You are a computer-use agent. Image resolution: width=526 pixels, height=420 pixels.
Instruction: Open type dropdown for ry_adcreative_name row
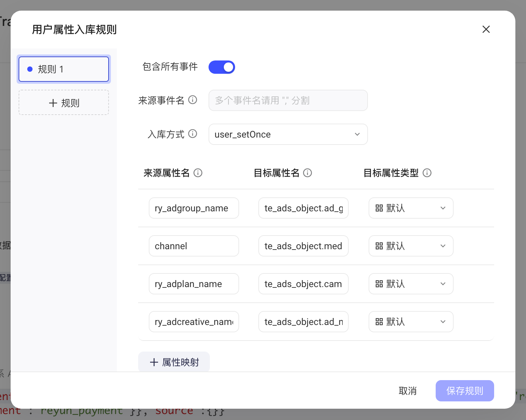[x=411, y=322]
